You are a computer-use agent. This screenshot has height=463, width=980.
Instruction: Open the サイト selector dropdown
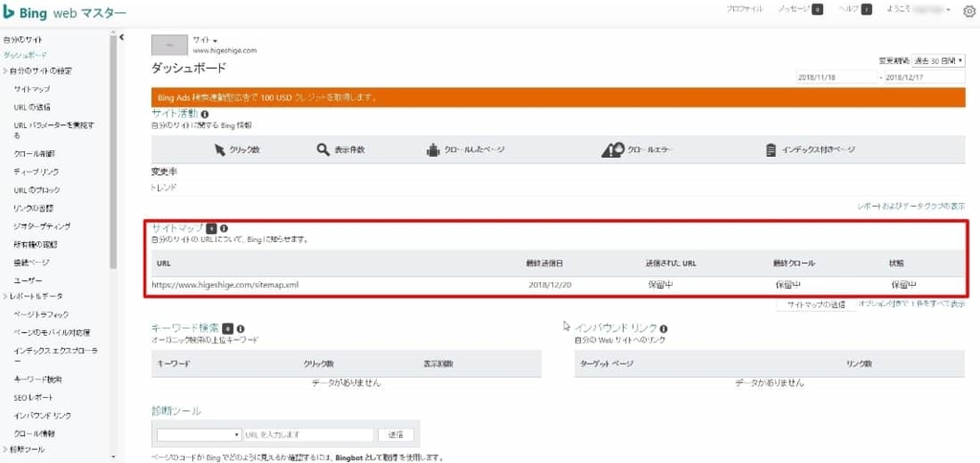[205, 40]
